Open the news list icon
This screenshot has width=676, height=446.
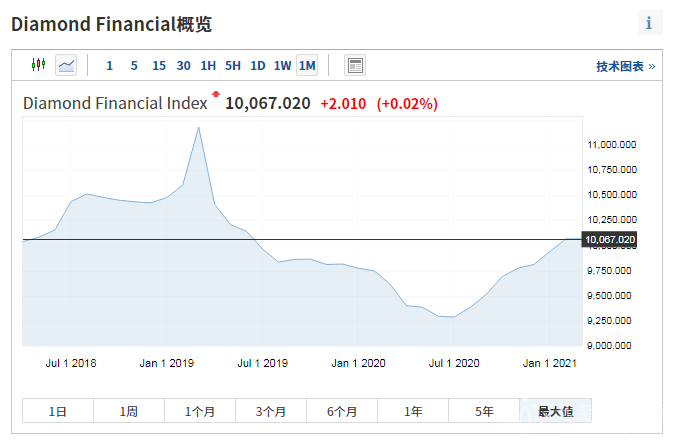355,65
